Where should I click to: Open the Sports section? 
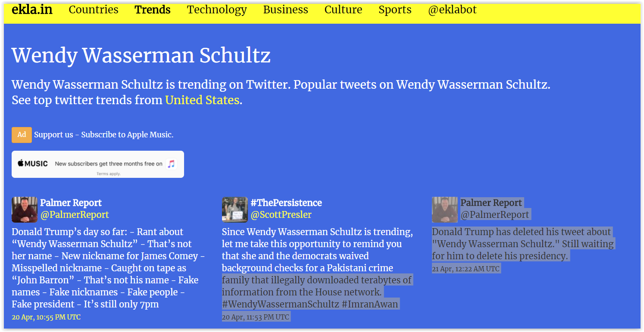pyautogui.click(x=395, y=9)
